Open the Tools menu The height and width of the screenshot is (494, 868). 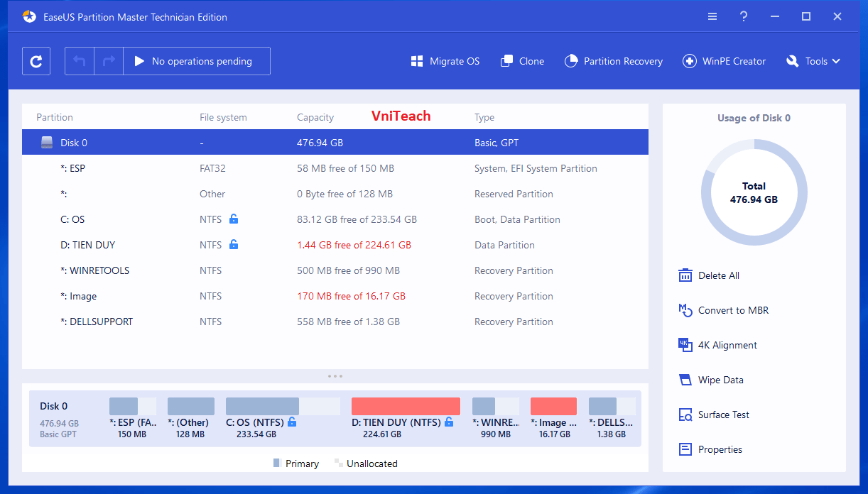click(813, 61)
